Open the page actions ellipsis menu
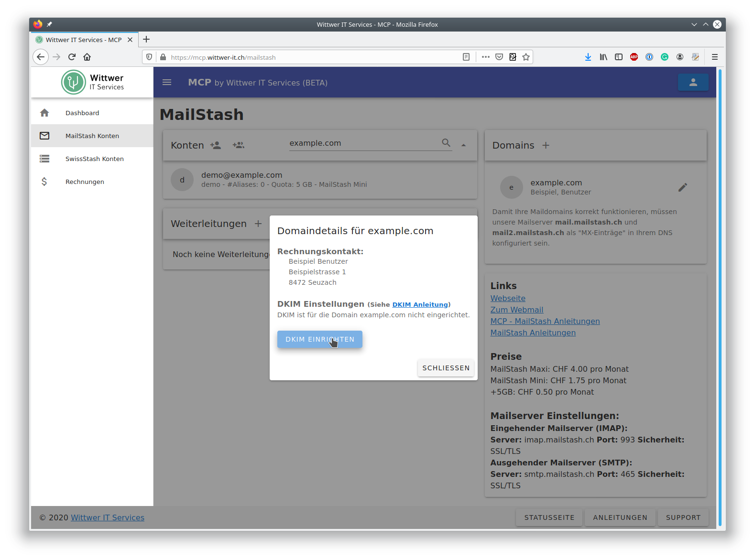Screen dimensions: 755x560 pyautogui.click(x=486, y=57)
